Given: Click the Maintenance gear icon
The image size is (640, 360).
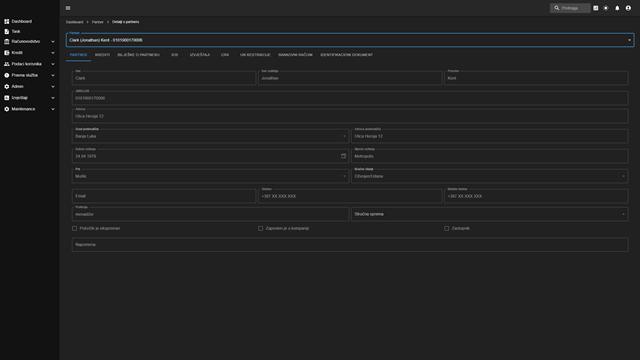Looking at the screenshot, I should coord(7,109).
